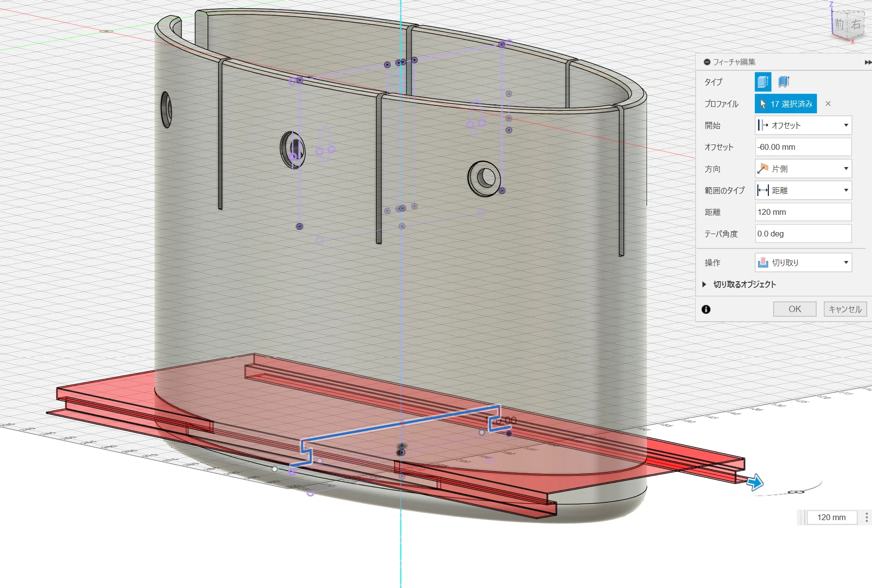This screenshot has height=588, width=872.
Task: Open the 範囲のタイプ 距離 dropdown
Action: coord(803,190)
